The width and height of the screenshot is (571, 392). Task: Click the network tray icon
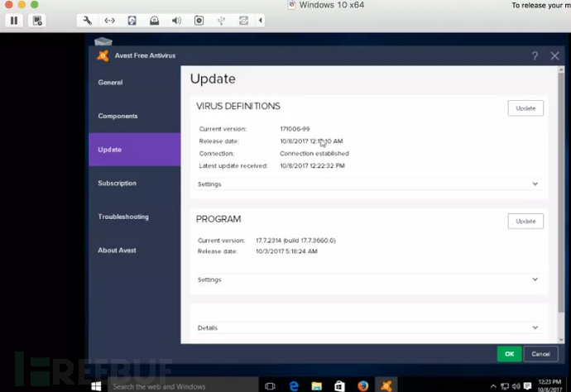tap(505, 386)
